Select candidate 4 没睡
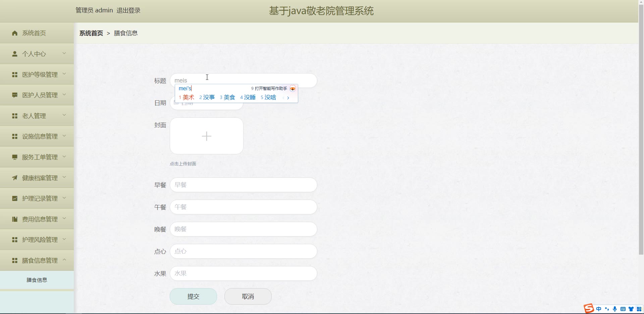Viewport: 644px width, 314px height. point(248,97)
